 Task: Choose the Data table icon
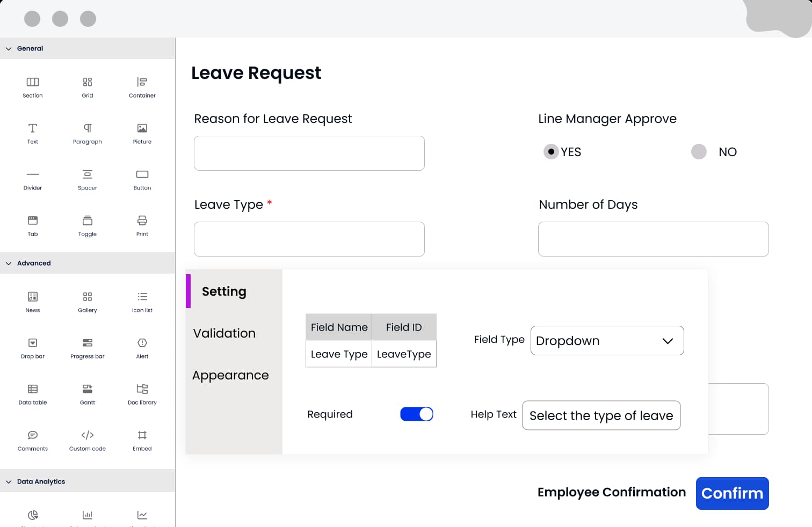tap(33, 389)
